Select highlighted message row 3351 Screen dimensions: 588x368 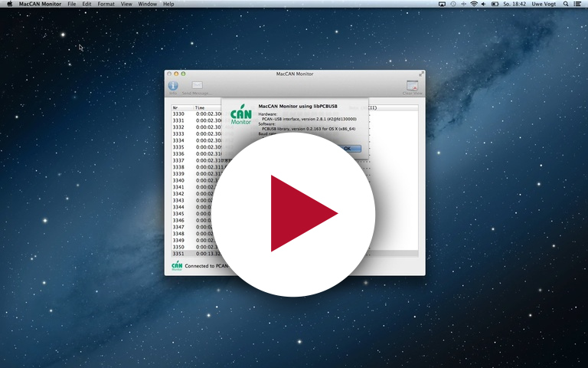[x=295, y=254]
